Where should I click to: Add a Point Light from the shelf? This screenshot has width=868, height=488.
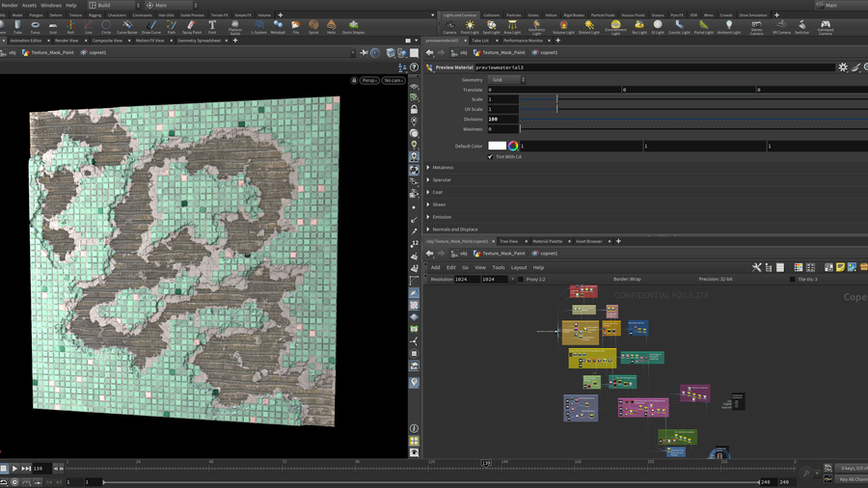coord(470,26)
